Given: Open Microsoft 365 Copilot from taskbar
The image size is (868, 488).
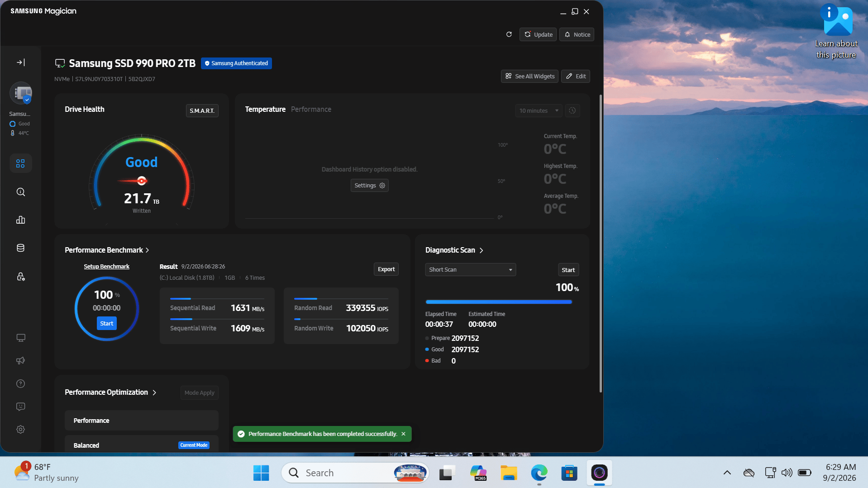Looking at the screenshot, I should [478, 473].
